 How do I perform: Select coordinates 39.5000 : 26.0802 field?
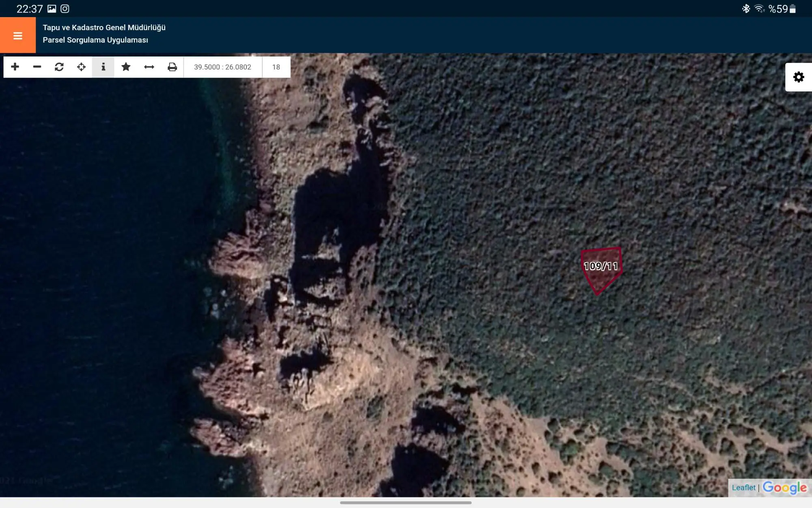click(x=222, y=67)
